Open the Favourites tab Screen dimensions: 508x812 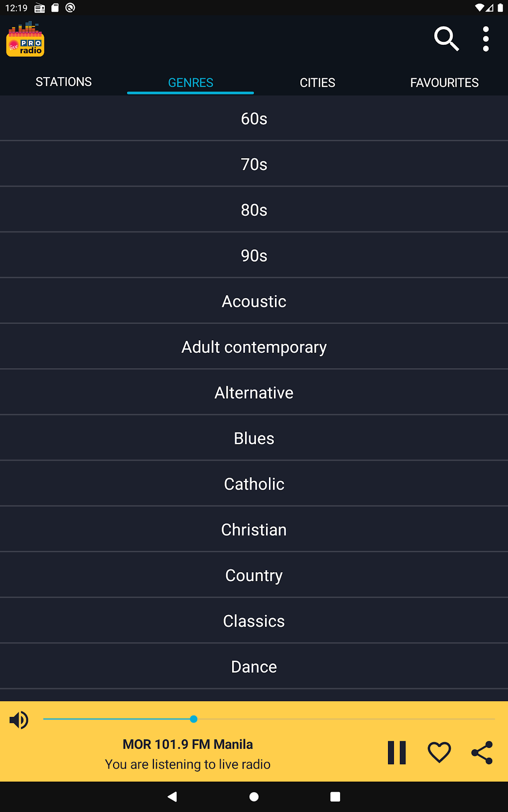[444, 83]
